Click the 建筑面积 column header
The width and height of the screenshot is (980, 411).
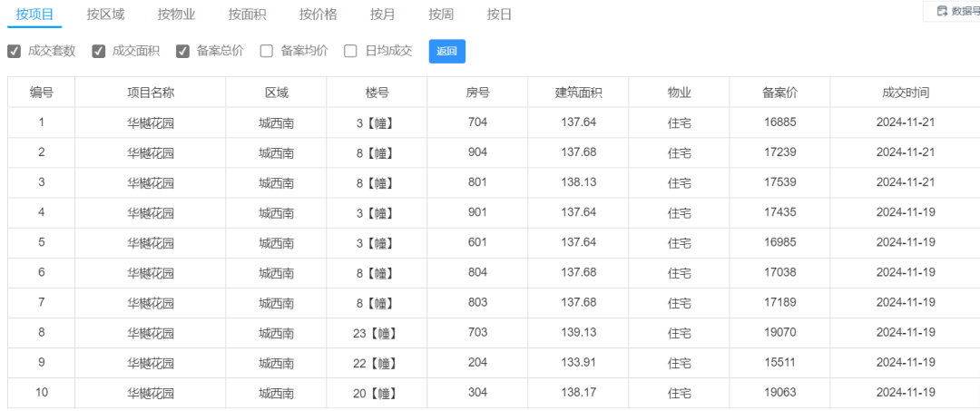pos(579,93)
